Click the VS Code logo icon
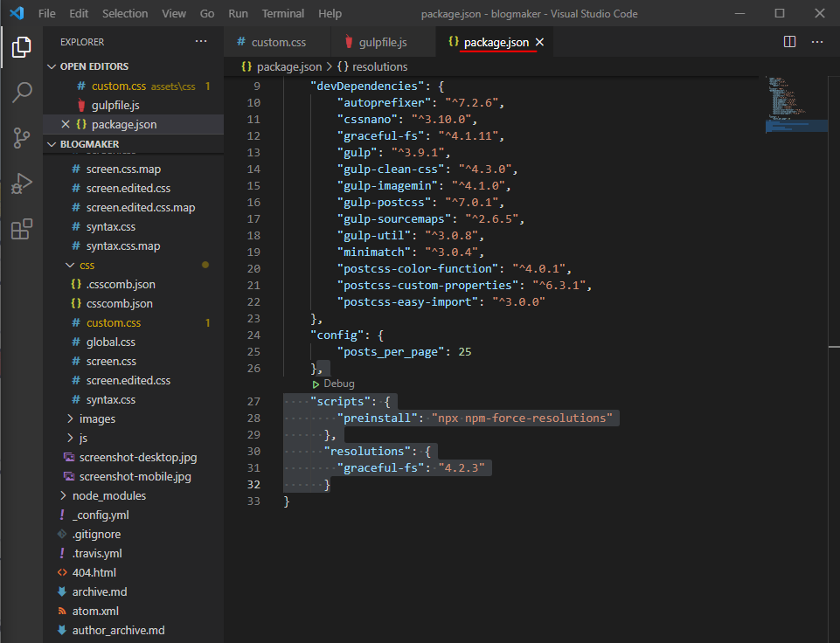This screenshot has height=643, width=840. (17, 13)
